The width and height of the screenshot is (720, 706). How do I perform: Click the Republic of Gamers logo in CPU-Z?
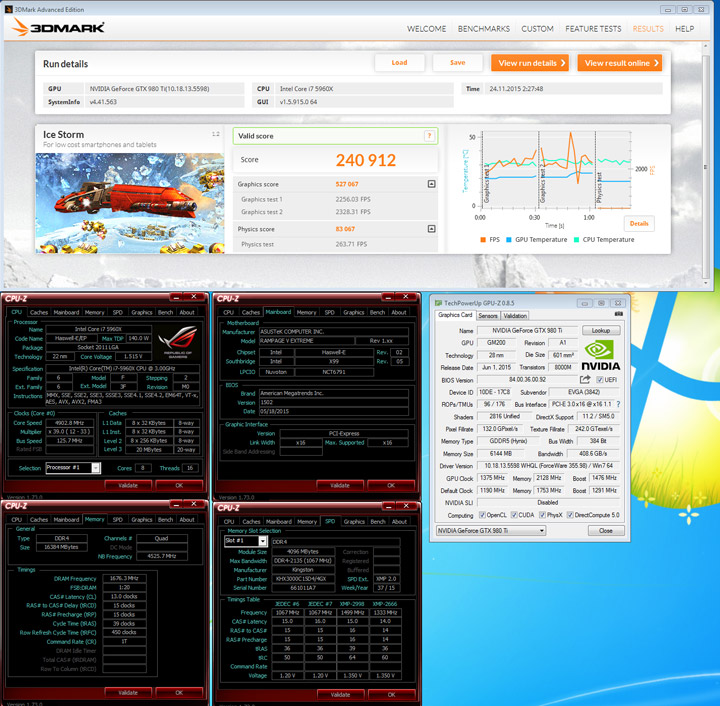coord(177,342)
